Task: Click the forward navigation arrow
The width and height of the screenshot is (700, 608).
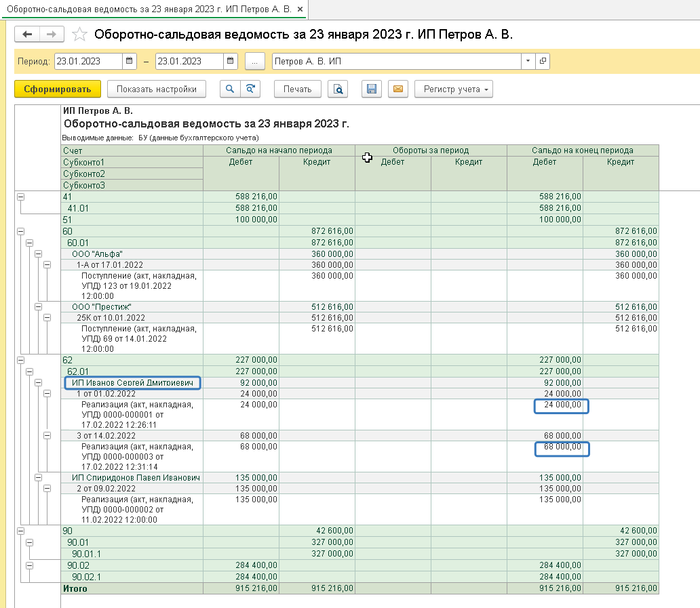Action: click(51, 35)
